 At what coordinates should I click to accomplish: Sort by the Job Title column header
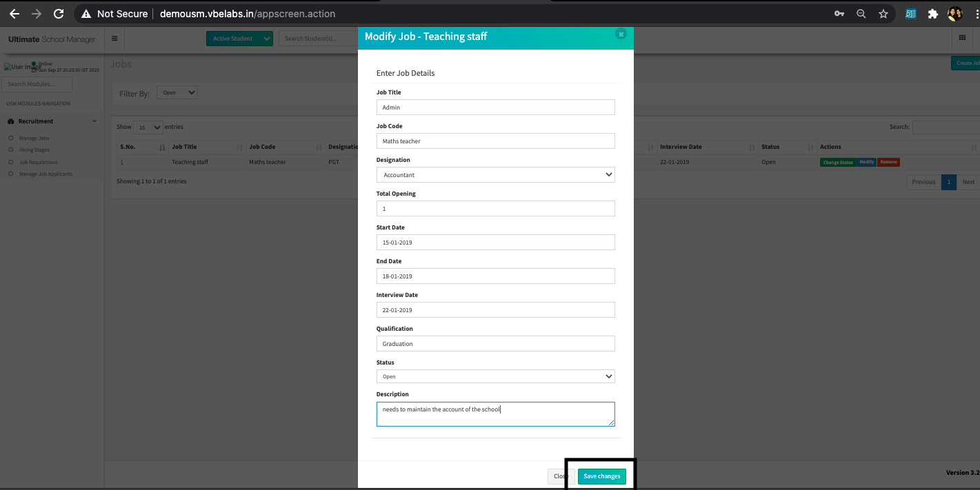coord(207,147)
